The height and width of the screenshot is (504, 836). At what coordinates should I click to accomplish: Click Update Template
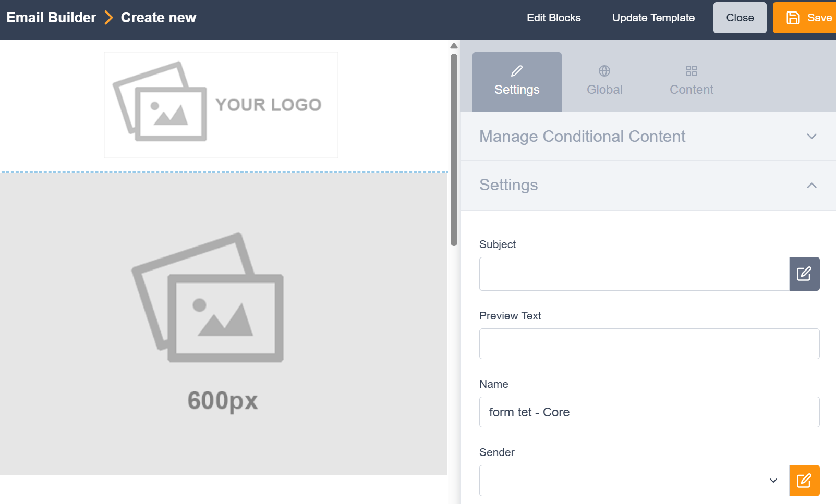tap(653, 18)
